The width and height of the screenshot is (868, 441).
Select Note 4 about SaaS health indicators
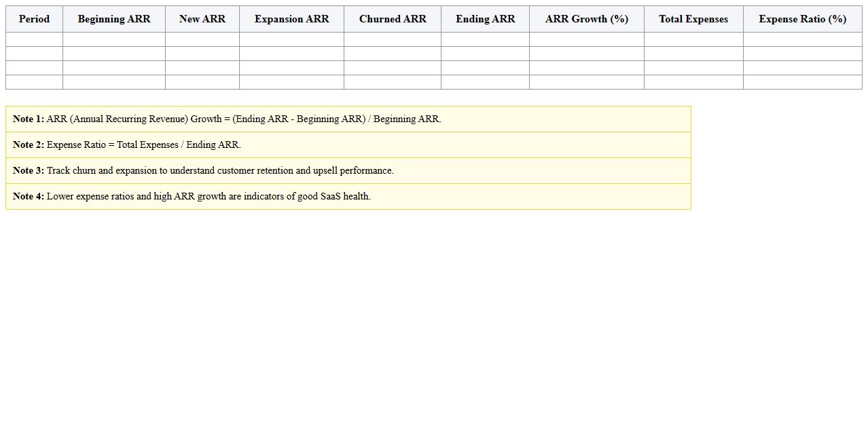point(192,196)
